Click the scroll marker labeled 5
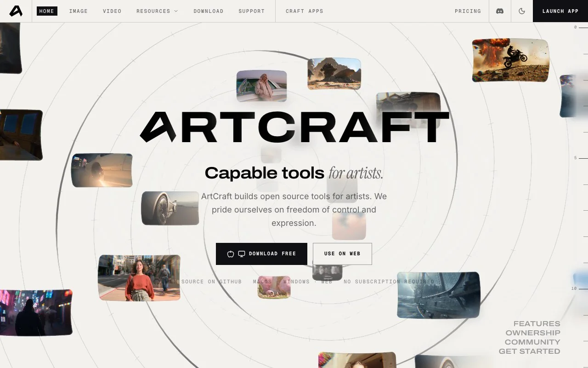This screenshot has width=588, height=368. click(576, 158)
